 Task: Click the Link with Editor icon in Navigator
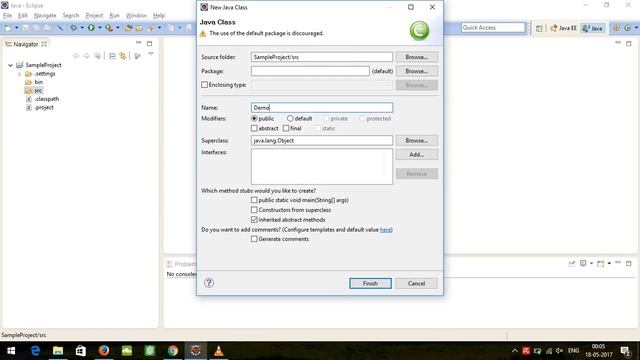(123, 56)
